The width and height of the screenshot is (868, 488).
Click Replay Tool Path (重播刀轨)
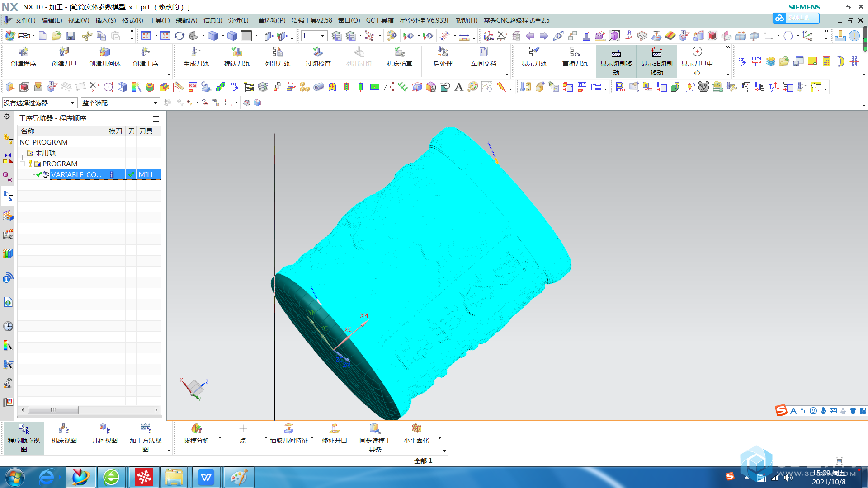575,57
